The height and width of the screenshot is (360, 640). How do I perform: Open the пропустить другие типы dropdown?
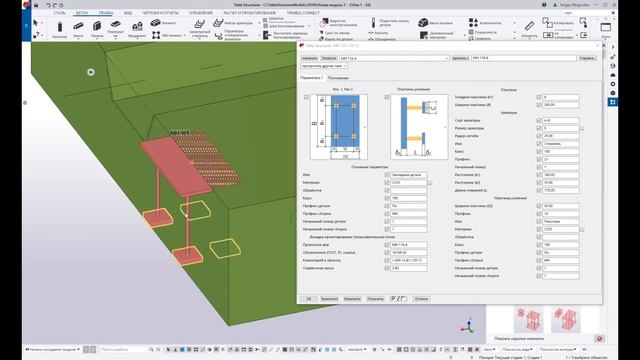coord(324,66)
